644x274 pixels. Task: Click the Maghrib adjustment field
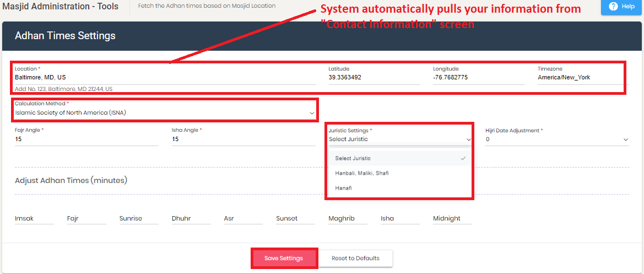[x=348, y=218]
